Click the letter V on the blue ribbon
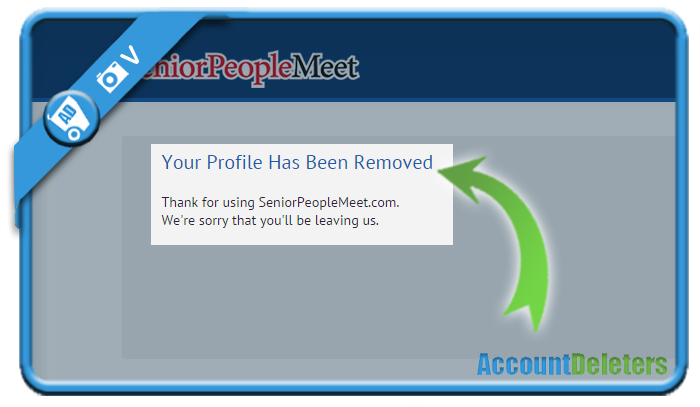 (x=131, y=55)
